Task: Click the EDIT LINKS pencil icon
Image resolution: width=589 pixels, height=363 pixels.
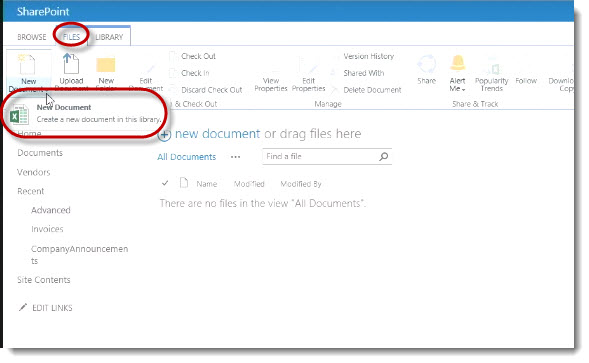Action: (x=23, y=307)
